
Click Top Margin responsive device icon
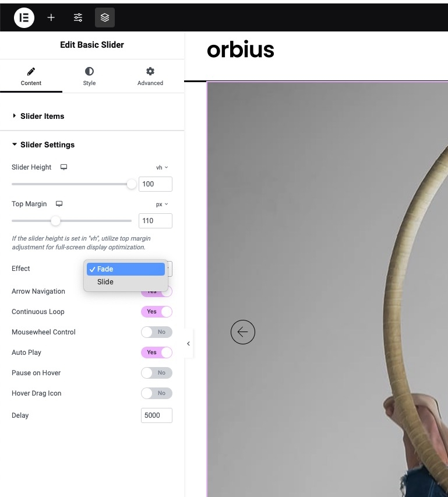click(59, 204)
